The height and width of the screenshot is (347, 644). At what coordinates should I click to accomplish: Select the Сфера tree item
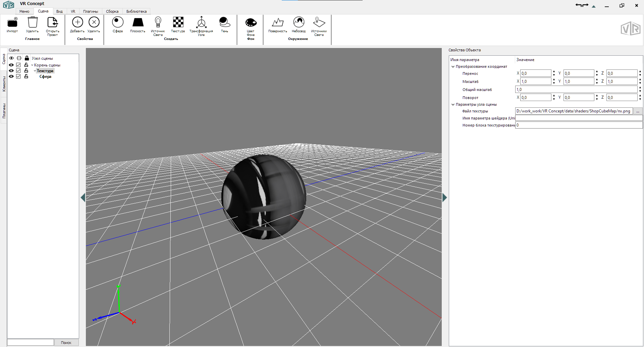(x=45, y=77)
